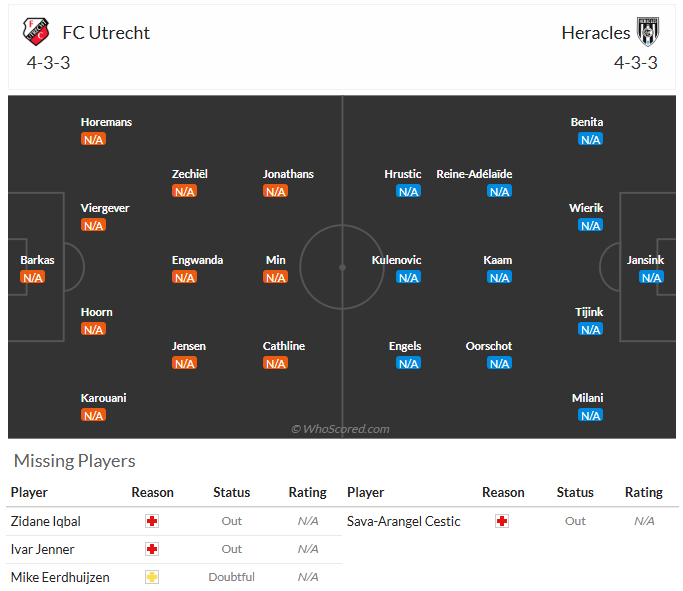Click Jansink's blue N/A rating badge

coord(651,277)
